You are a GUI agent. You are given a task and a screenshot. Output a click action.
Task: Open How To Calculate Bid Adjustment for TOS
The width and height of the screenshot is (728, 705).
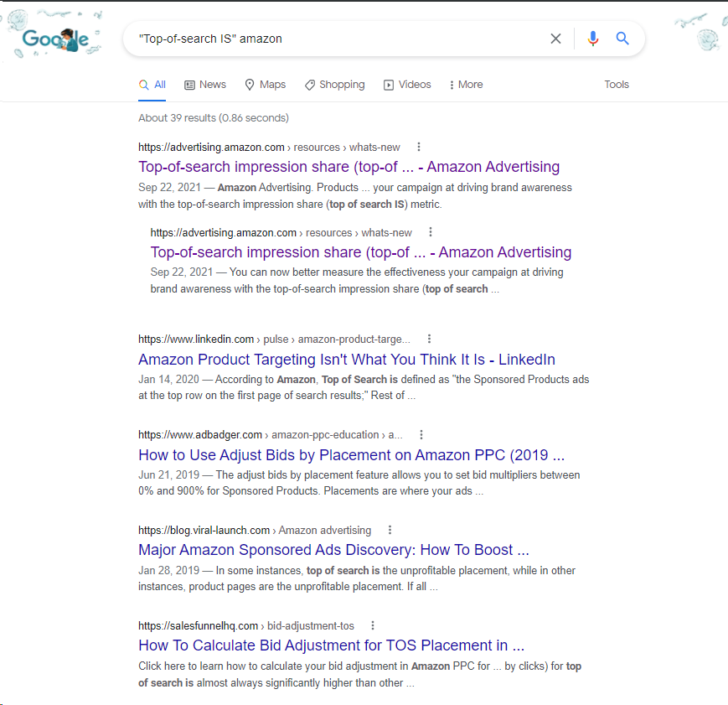(x=331, y=646)
